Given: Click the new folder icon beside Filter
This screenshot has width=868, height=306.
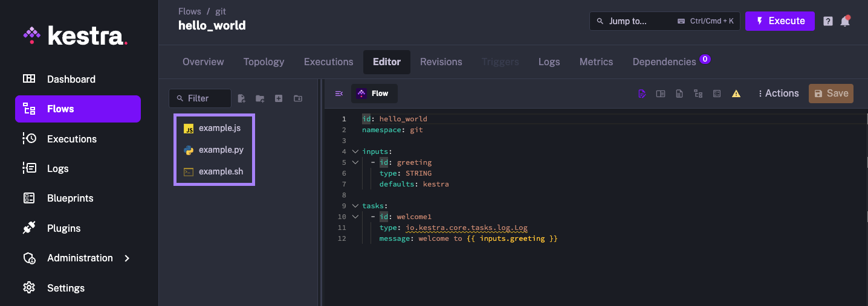Looking at the screenshot, I should (260, 98).
